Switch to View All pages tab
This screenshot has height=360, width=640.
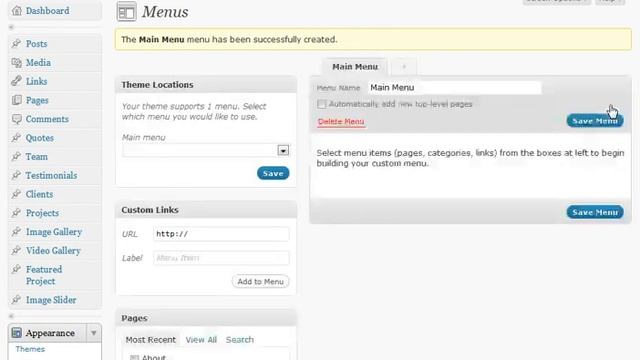click(201, 340)
